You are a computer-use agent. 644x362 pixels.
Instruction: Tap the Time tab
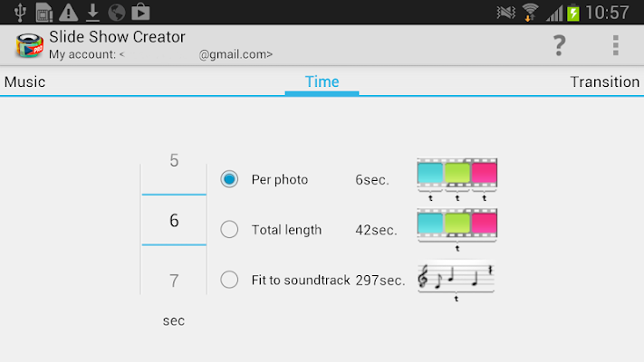[x=322, y=81]
